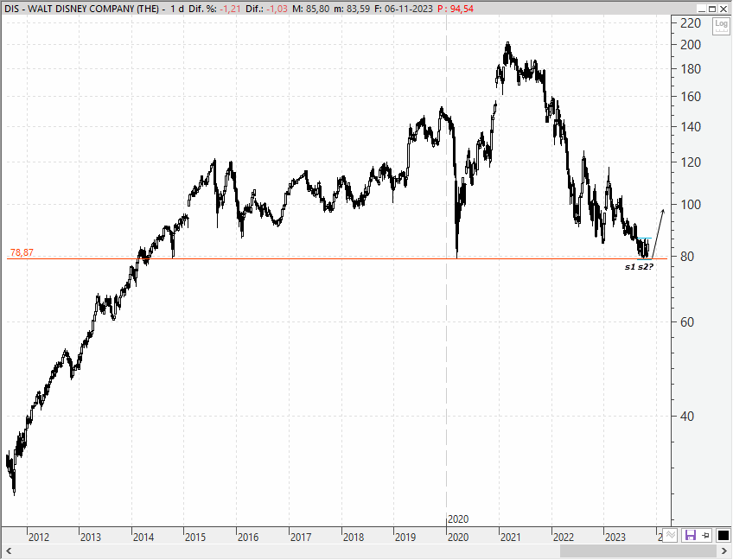Screen dimensions: 733x560
Task: Open the black color swatch
Action: [723, 535]
